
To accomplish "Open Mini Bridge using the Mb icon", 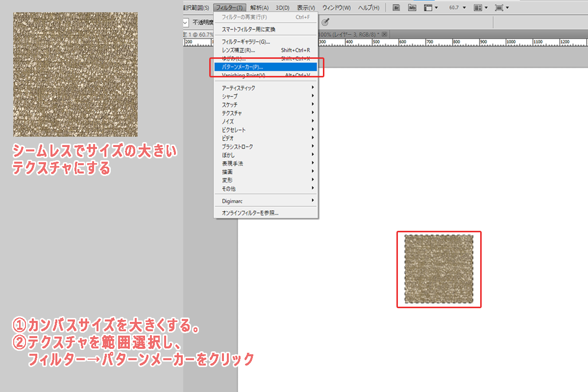I will coord(413,8).
